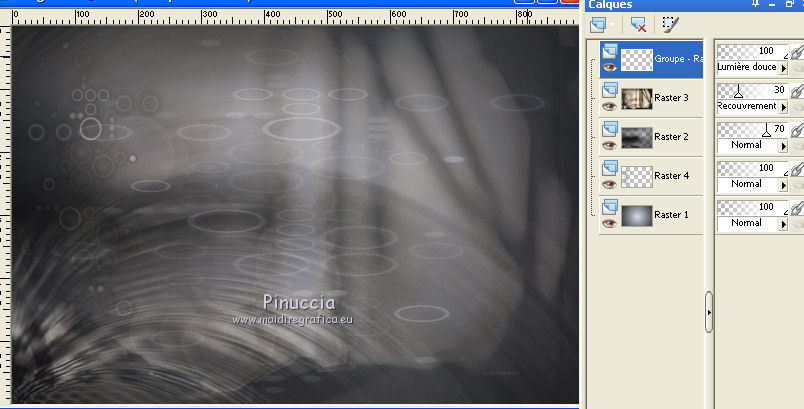Click the New Raster Layer icon
Screen dimensions: 804x409
(x=598, y=25)
